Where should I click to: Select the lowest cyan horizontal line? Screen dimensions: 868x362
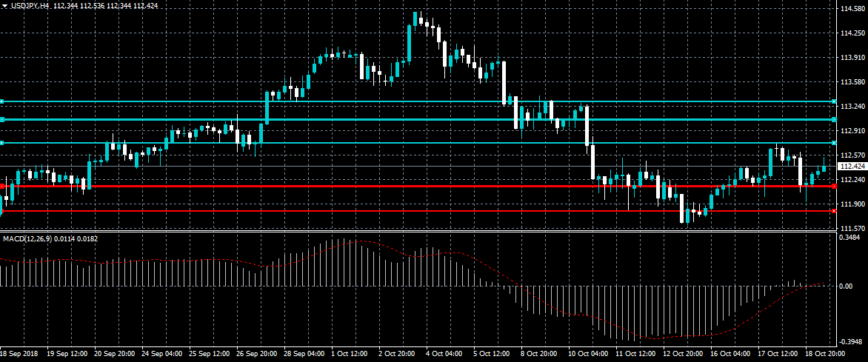pyautogui.click(x=418, y=143)
